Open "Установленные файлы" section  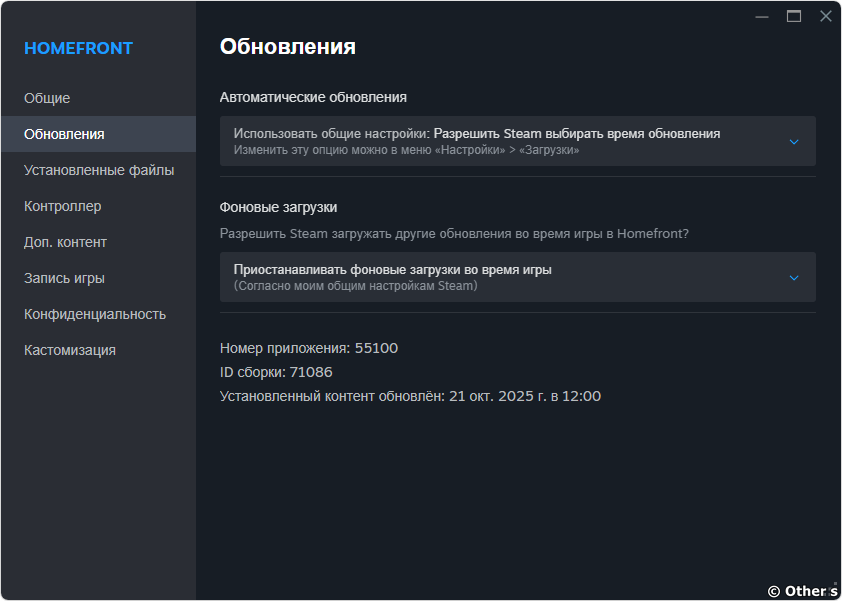(99, 170)
